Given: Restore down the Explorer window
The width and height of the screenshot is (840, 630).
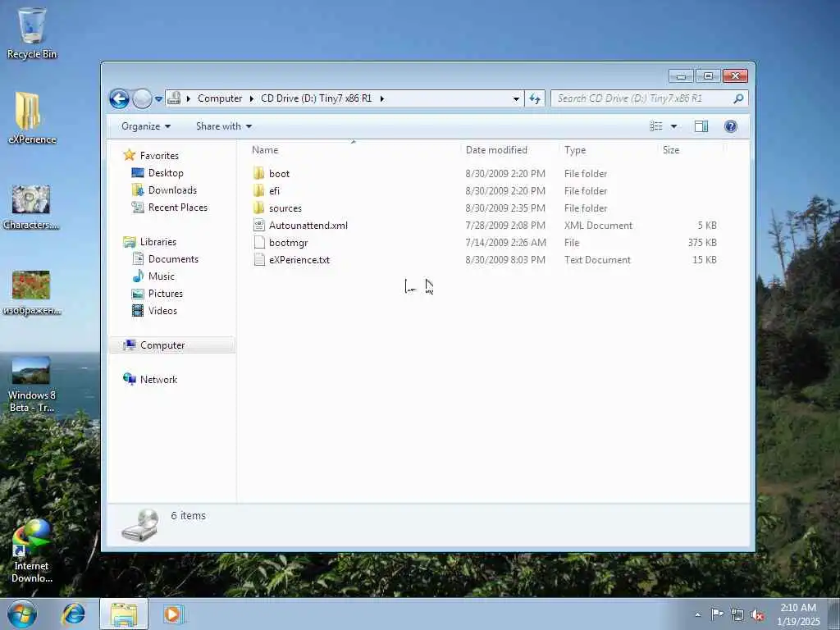Looking at the screenshot, I should [x=708, y=76].
